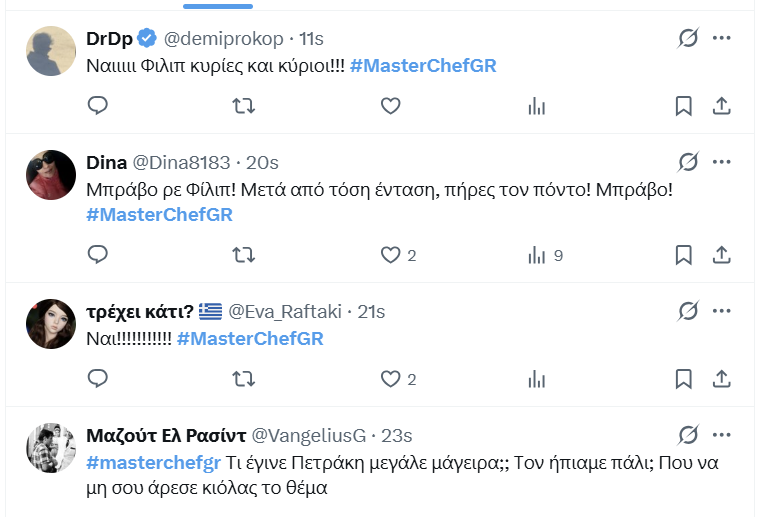Open Dina's profile avatar
767x517 pixels.
51,175
